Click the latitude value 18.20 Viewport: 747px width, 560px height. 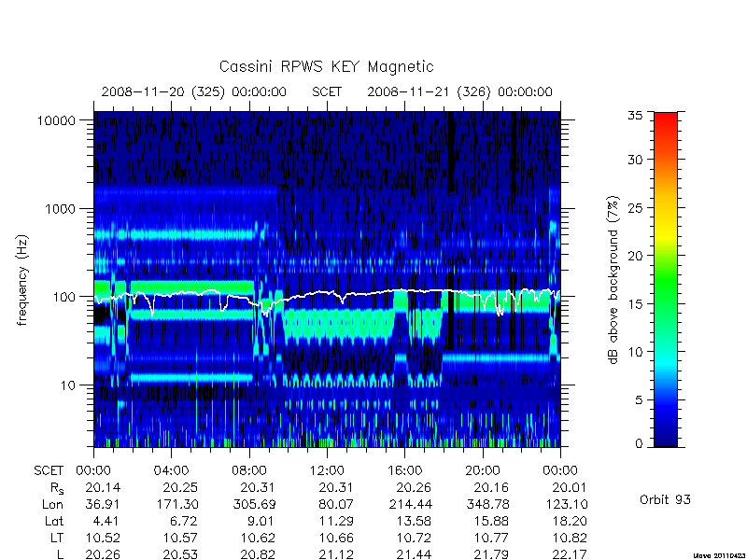click(570, 521)
